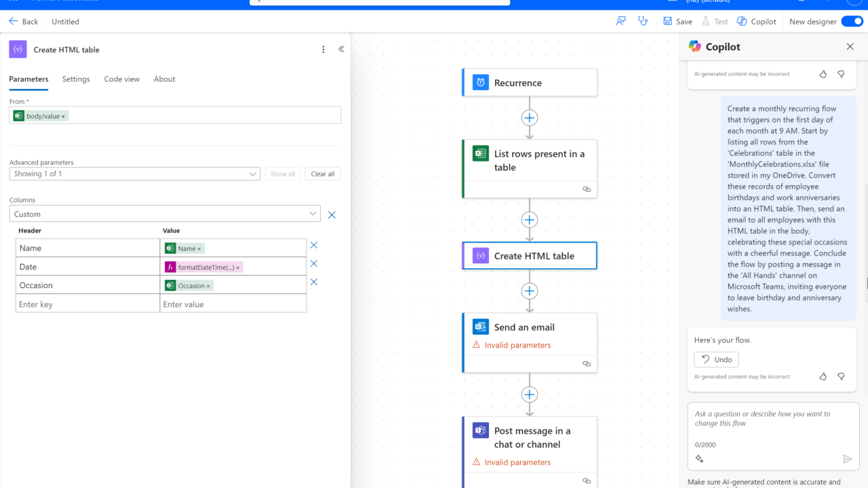This screenshot has height=488, width=868.
Task: Save the flow
Action: tap(677, 22)
